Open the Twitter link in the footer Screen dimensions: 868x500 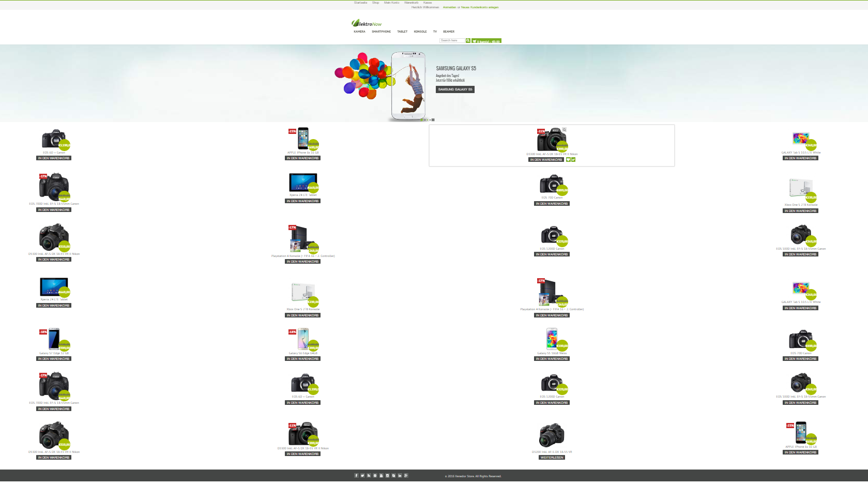pos(362,476)
